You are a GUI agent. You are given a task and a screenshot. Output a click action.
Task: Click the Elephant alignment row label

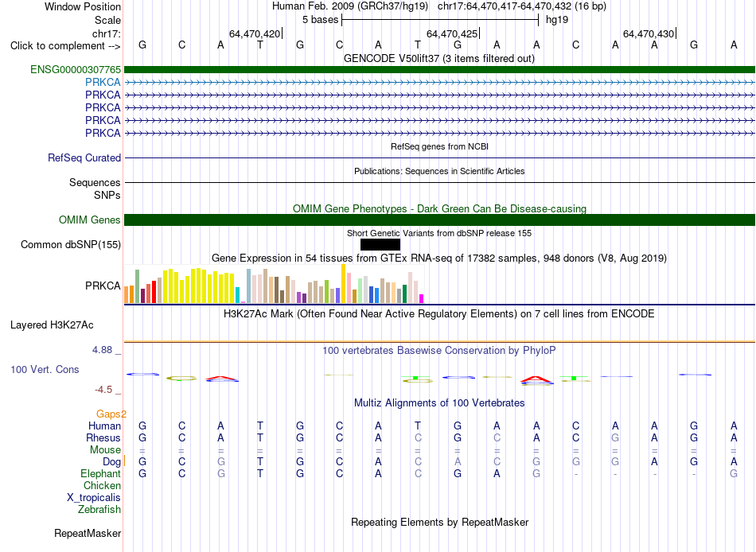100,473
